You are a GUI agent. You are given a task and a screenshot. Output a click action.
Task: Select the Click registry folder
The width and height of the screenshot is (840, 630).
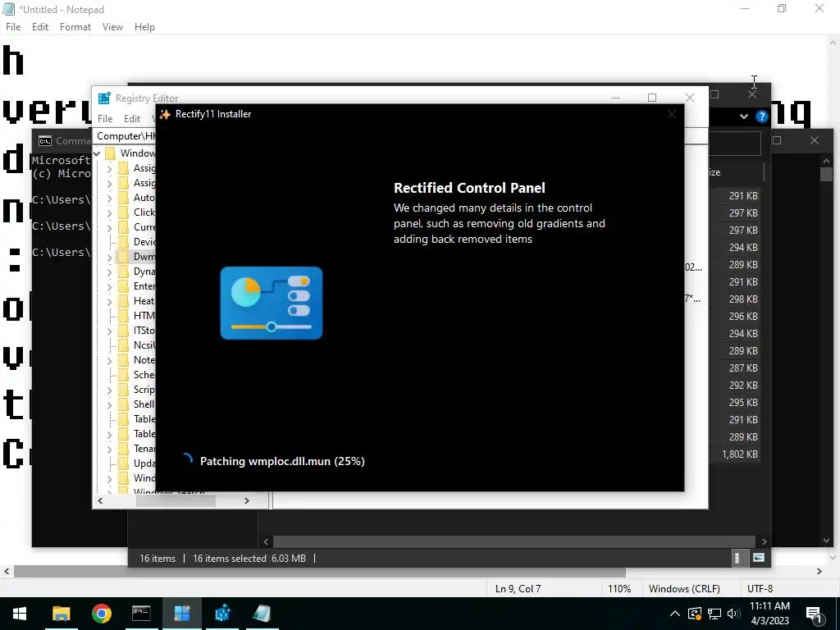(x=137, y=212)
